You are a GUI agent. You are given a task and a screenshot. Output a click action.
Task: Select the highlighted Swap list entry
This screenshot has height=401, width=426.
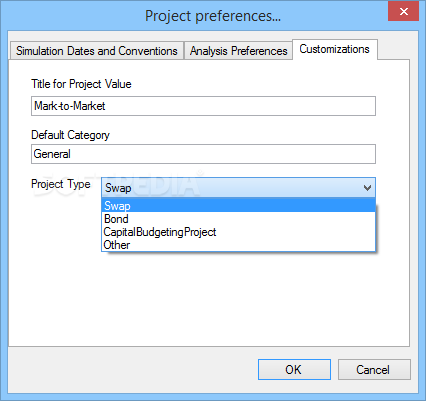pos(238,206)
